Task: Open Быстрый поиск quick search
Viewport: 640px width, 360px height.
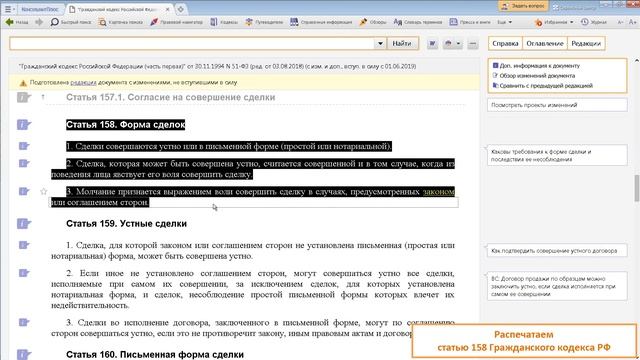Action: [71, 22]
